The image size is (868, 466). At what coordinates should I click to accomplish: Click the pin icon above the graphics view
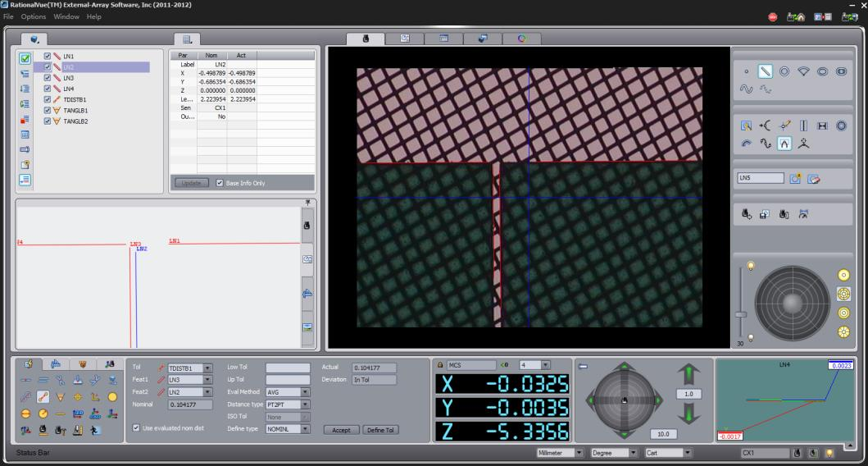[x=308, y=203]
